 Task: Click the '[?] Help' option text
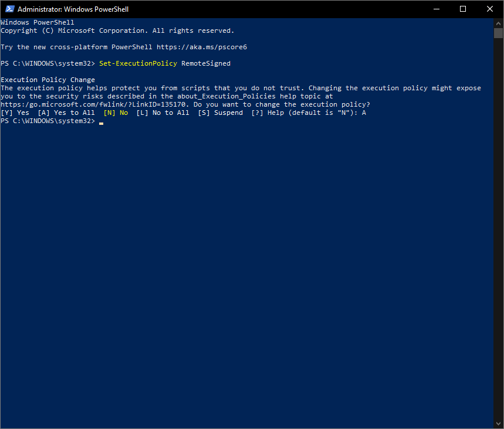click(x=267, y=113)
